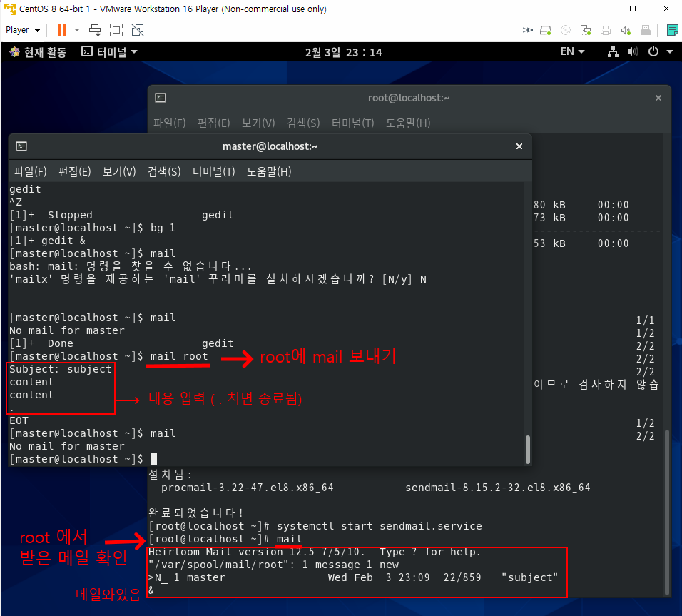Click the master@localhost terminal scrollbar thumb
The width and height of the screenshot is (682, 616).
coord(528,449)
